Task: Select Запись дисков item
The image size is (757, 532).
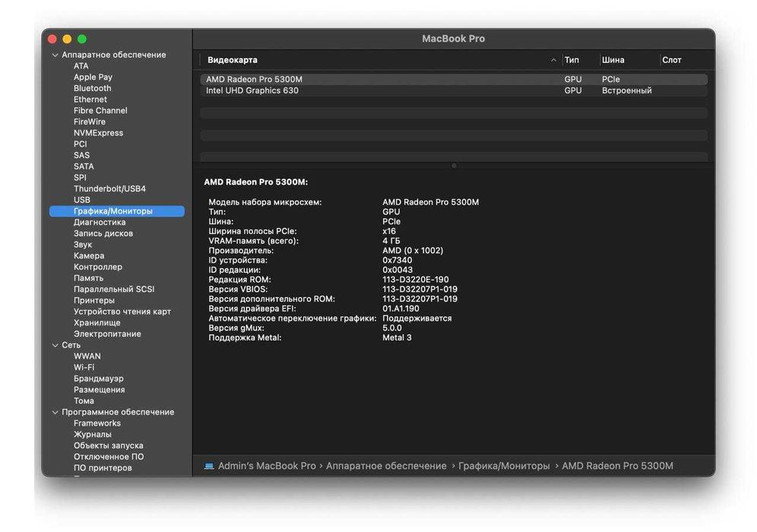Action: [103, 233]
